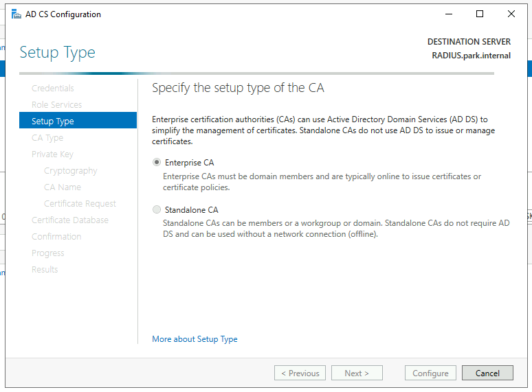This screenshot has height=392, width=532.
Task: Click the DESTINATION SERVER label
Action: 469,42
